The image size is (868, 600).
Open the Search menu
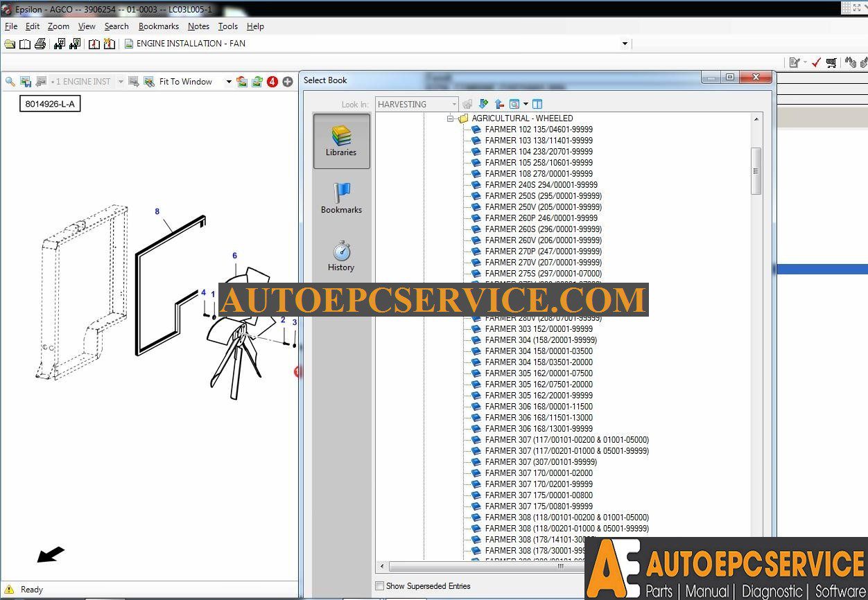(116, 26)
